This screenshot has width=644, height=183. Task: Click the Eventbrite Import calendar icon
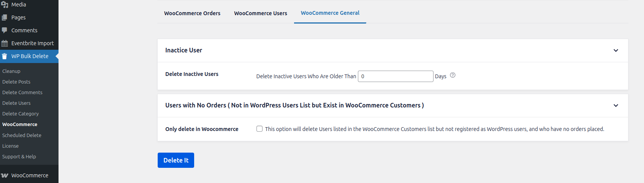(x=5, y=43)
